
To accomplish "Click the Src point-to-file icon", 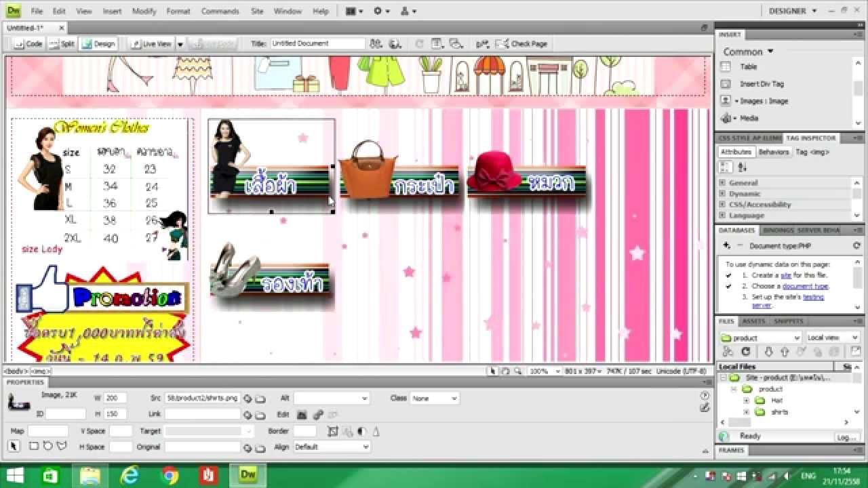I will [x=248, y=399].
